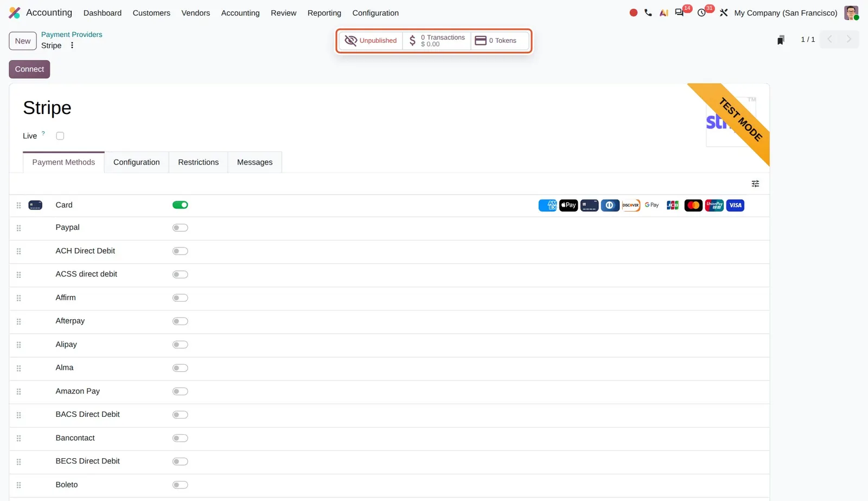Screen dimensions: 868x501
Task: Enable the Affirm toggle
Action: pos(180,297)
